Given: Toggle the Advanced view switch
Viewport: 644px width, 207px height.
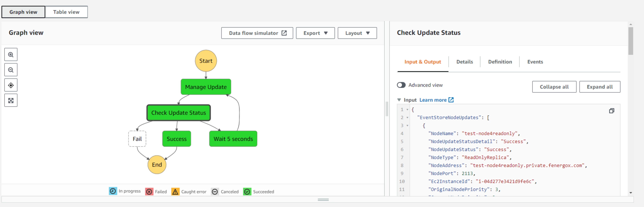Looking at the screenshot, I should pyautogui.click(x=401, y=85).
